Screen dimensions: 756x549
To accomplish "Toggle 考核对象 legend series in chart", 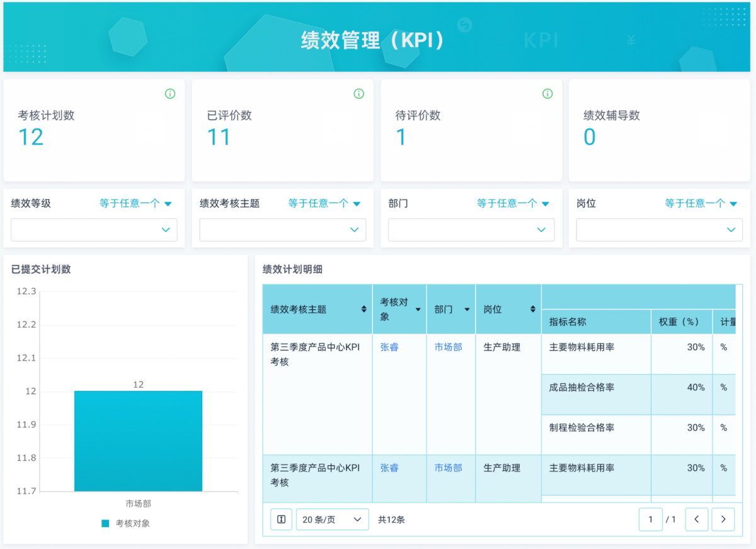I will (126, 523).
